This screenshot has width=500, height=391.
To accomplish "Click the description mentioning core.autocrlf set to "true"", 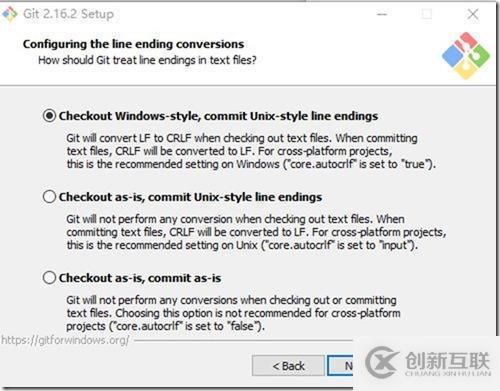I will coord(251,151).
